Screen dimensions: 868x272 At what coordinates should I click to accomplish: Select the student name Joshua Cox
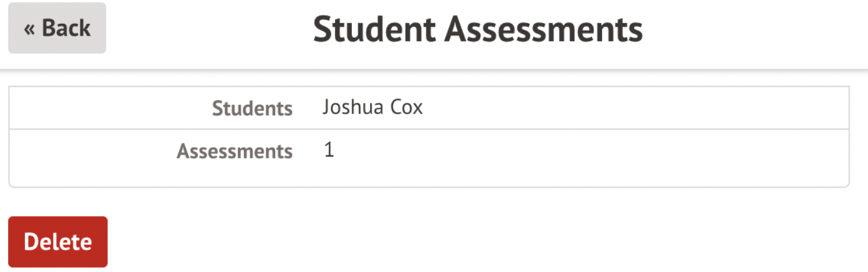click(x=373, y=107)
